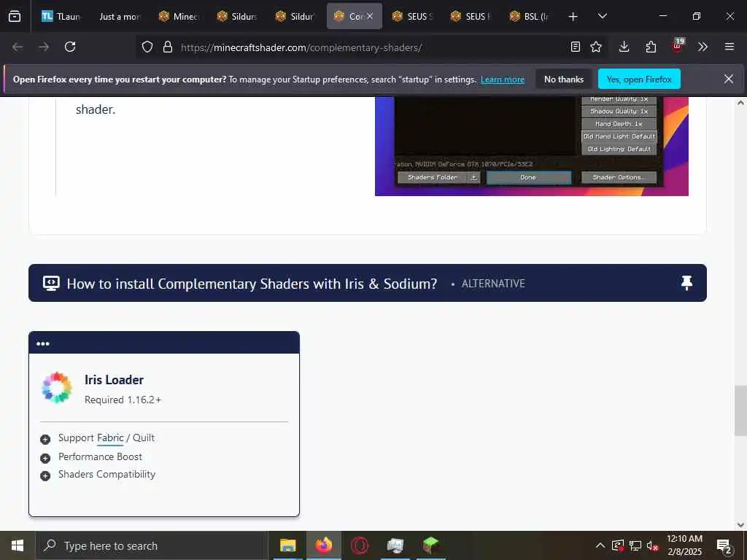Bookmark this page with star icon
Image resolution: width=747 pixels, height=560 pixels.
[x=596, y=47]
